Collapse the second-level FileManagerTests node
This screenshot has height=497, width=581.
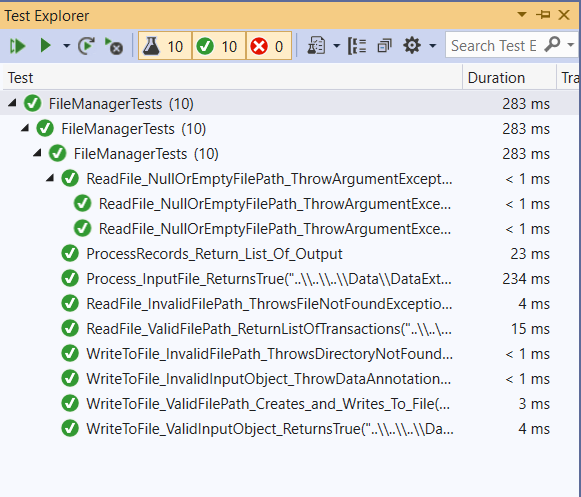25,128
